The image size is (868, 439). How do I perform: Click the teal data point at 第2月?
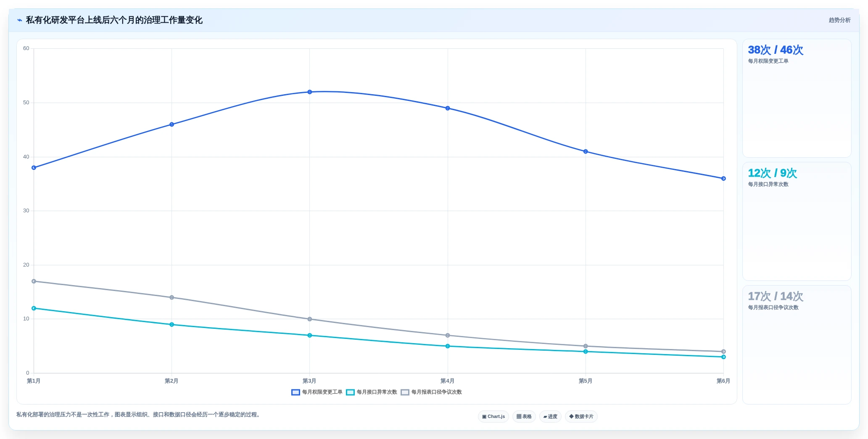(x=172, y=325)
